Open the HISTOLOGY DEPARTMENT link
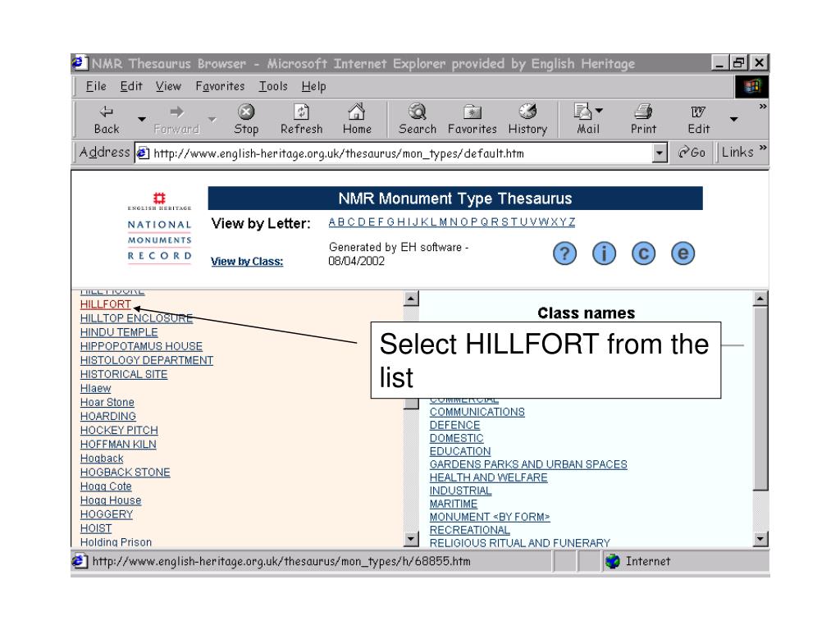The width and height of the screenshot is (840, 630). click(x=146, y=360)
